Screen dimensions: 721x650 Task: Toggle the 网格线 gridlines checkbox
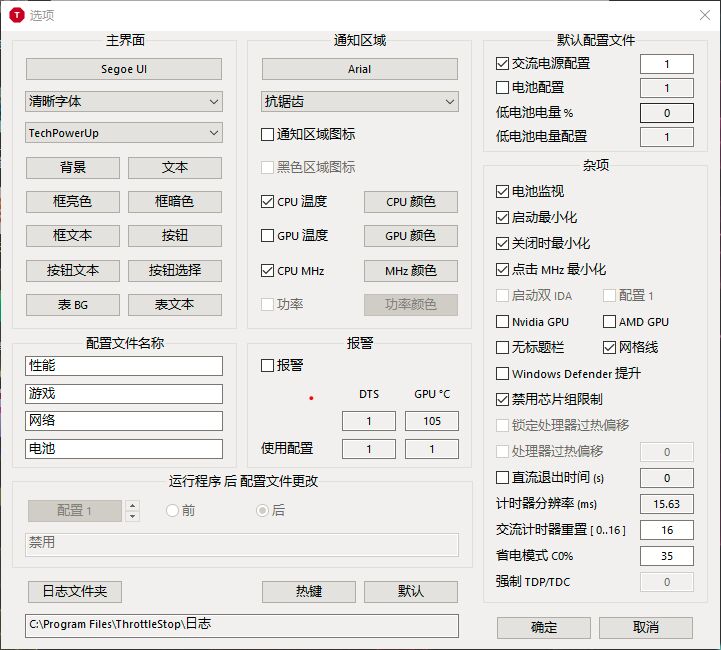[x=609, y=348]
